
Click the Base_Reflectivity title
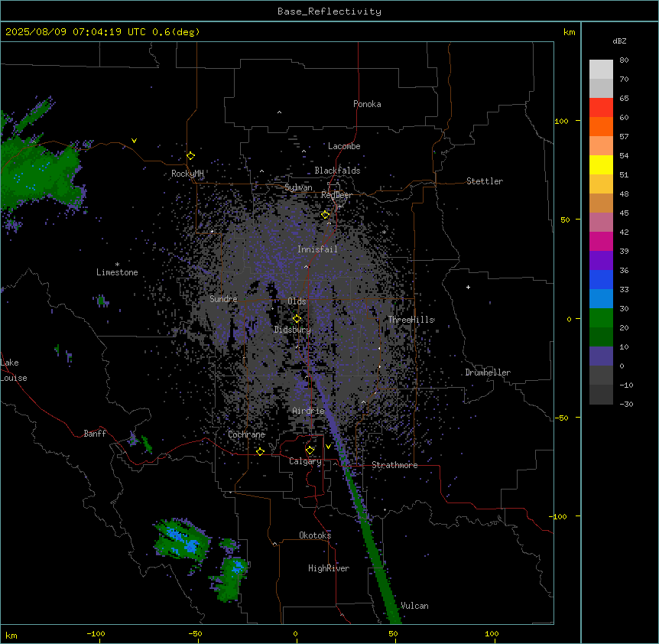coord(329,11)
